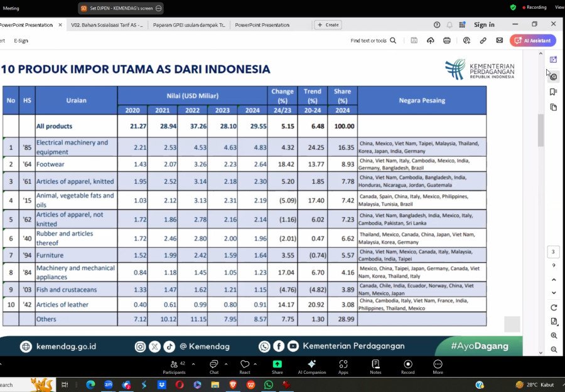The height and width of the screenshot is (392, 565).
Task: Click the current page number box 3
Action: point(553,252)
